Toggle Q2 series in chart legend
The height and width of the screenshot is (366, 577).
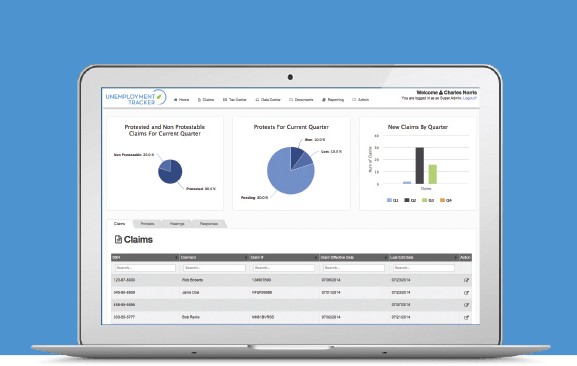point(407,200)
